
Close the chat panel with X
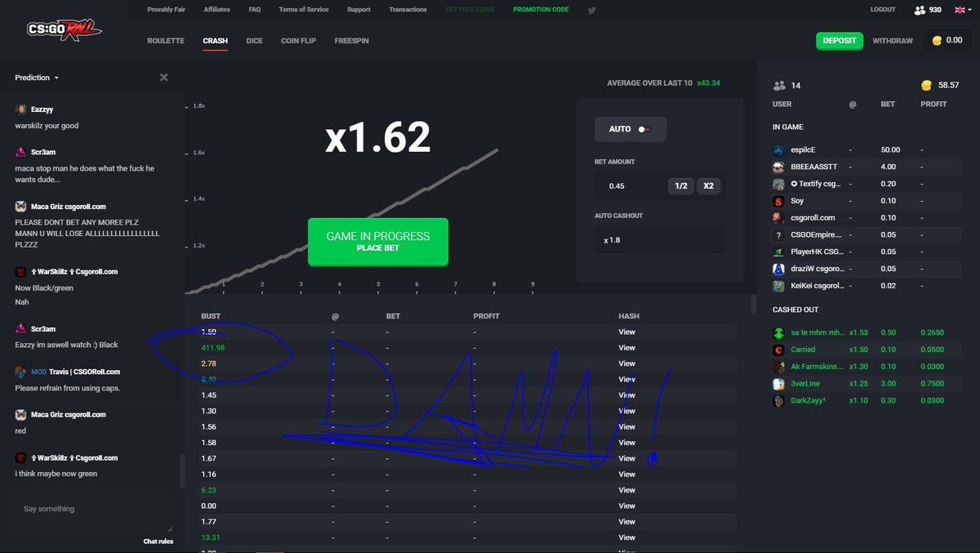(163, 78)
